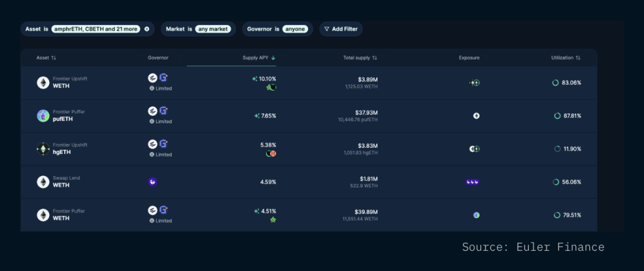644x271 pixels.
Task: Click the Exposure column header
Action: coord(469,58)
